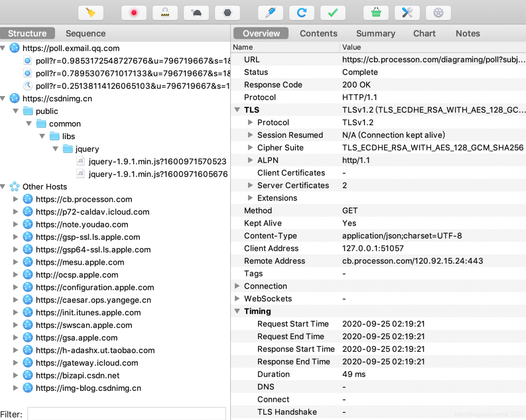Click into the Filter text field
The height and width of the screenshot is (420, 526).
click(127, 413)
